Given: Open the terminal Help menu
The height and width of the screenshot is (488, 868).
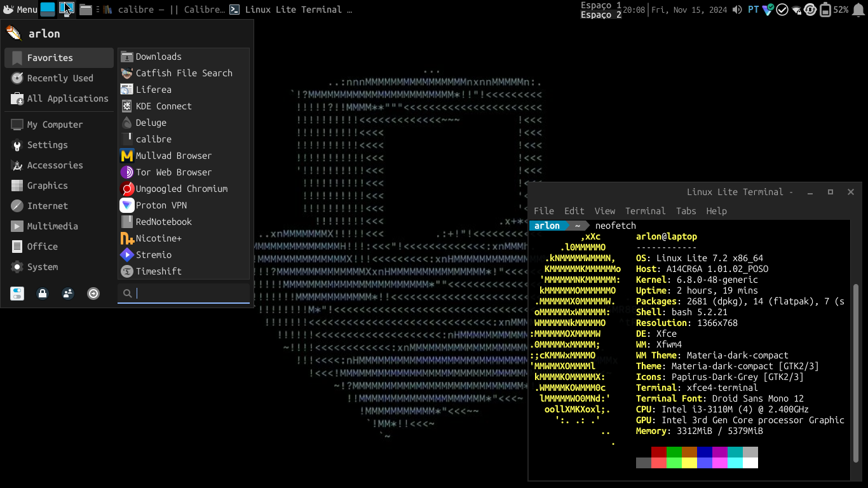Looking at the screenshot, I should pos(717,211).
